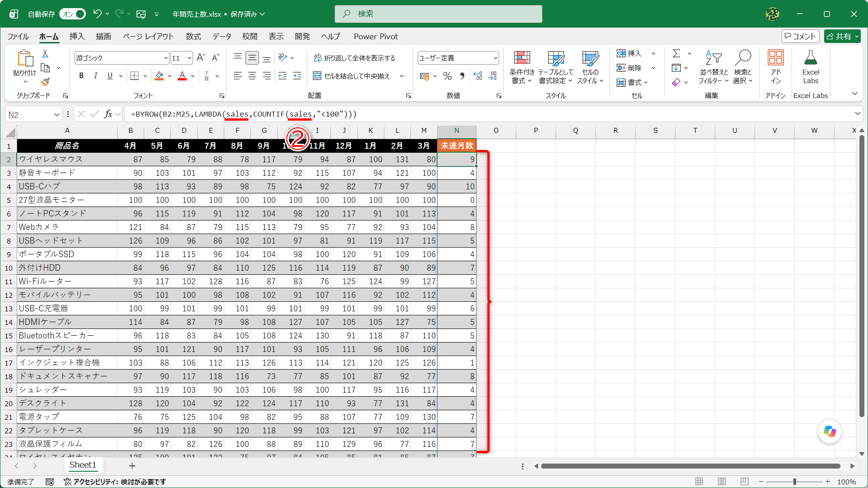
Task: Increase decimal places
Action: [478, 76]
